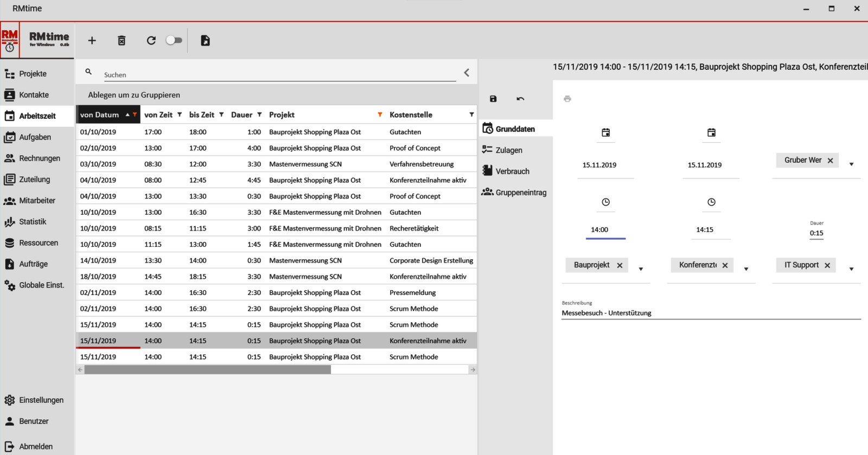Viewport: 868px width, 455px height.
Task: Click the undo icon in detail panel
Action: click(x=520, y=99)
